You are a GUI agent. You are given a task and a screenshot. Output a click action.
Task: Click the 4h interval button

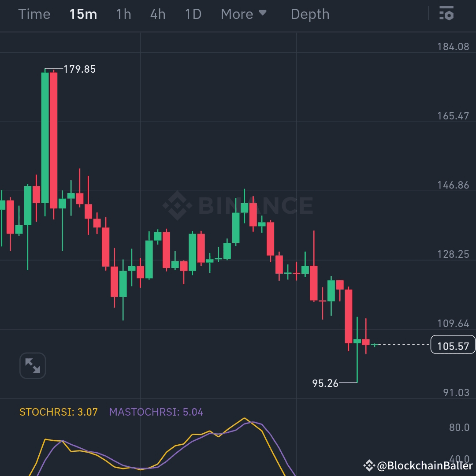point(157,14)
